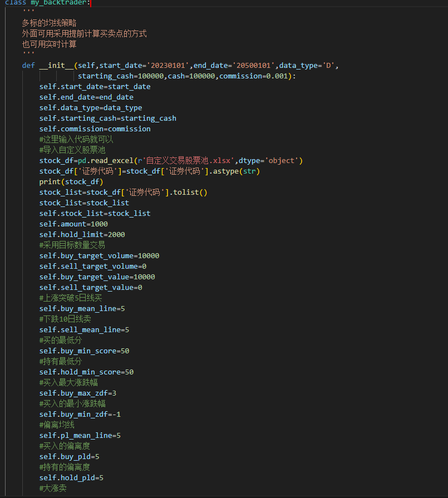Click comment #导入自定义股票池
The height and width of the screenshot is (498, 448).
(x=72, y=150)
